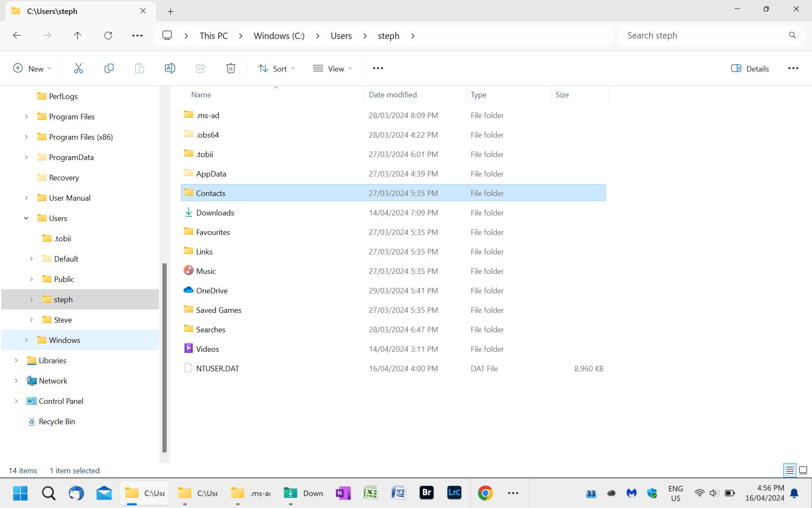The image size is (812, 508).
Task: Click the Refresh button
Action: [x=108, y=36]
